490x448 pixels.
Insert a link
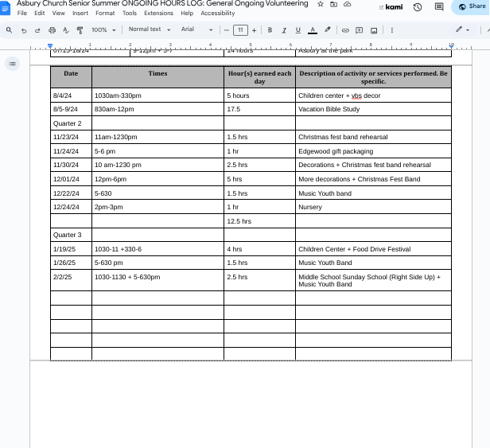tap(345, 30)
